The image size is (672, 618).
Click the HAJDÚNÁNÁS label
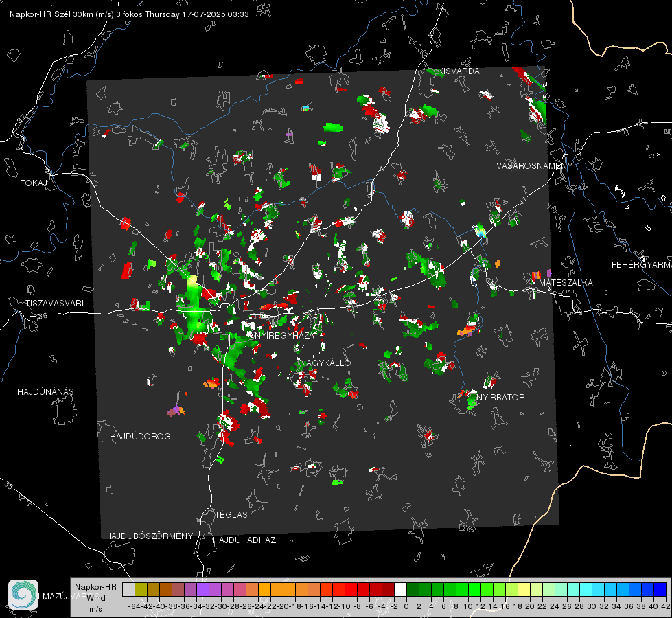pyautogui.click(x=45, y=392)
